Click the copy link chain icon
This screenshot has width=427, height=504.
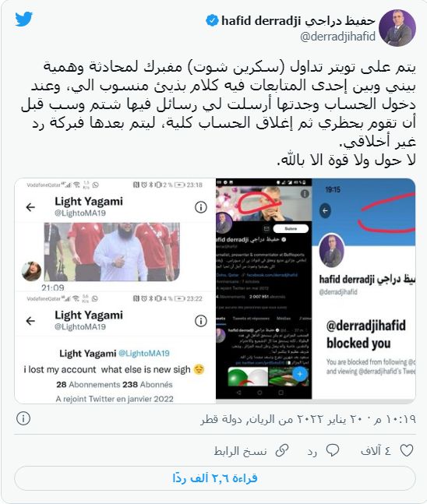(281, 450)
